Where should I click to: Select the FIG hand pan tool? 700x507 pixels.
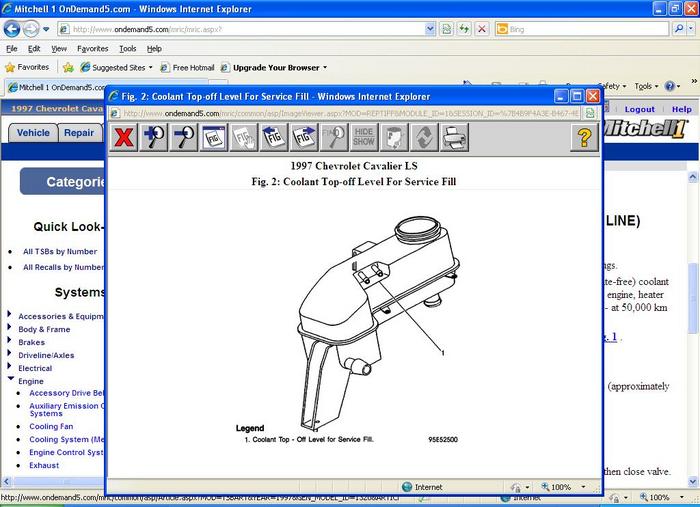point(244,137)
